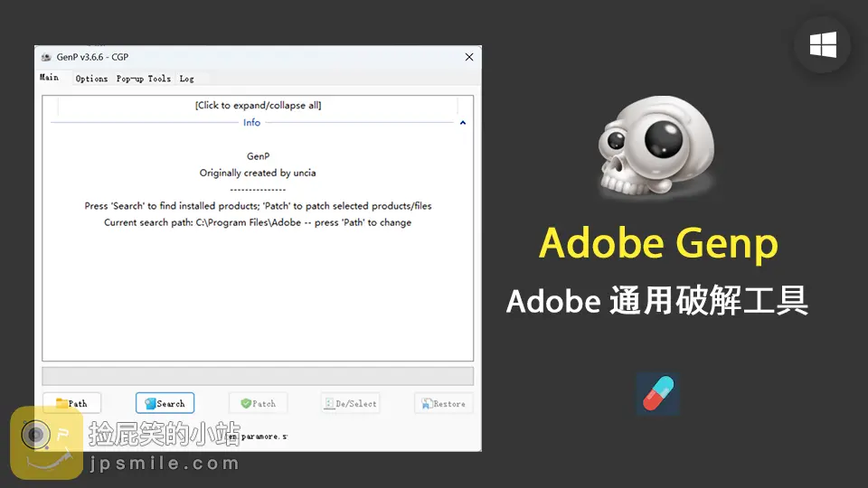Open the Log tab
The image size is (868, 488).
[x=186, y=79]
